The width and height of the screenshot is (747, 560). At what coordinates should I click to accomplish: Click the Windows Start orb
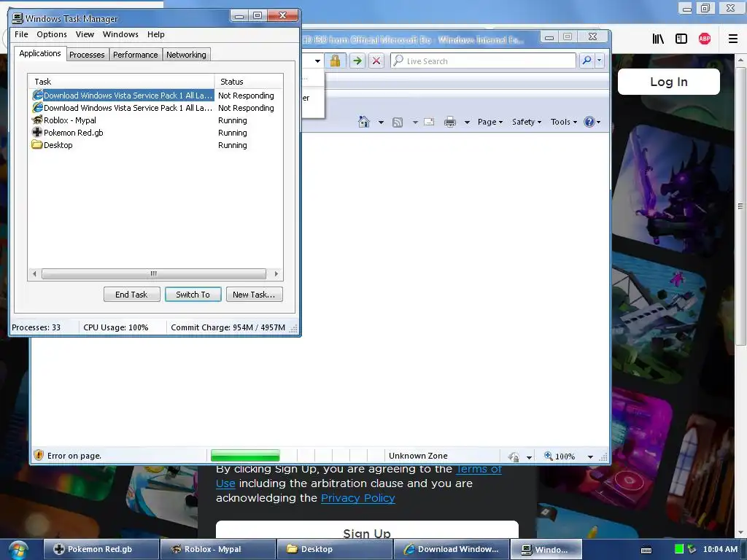(x=18, y=550)
